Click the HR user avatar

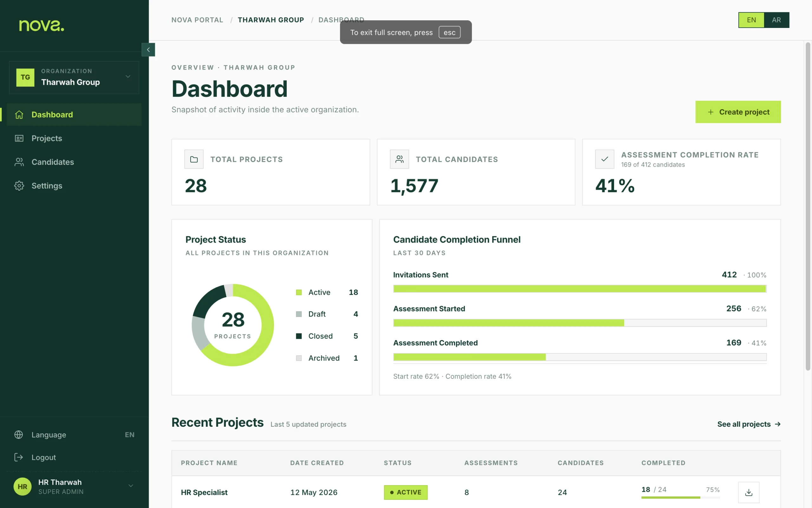(x=23, y=486)
